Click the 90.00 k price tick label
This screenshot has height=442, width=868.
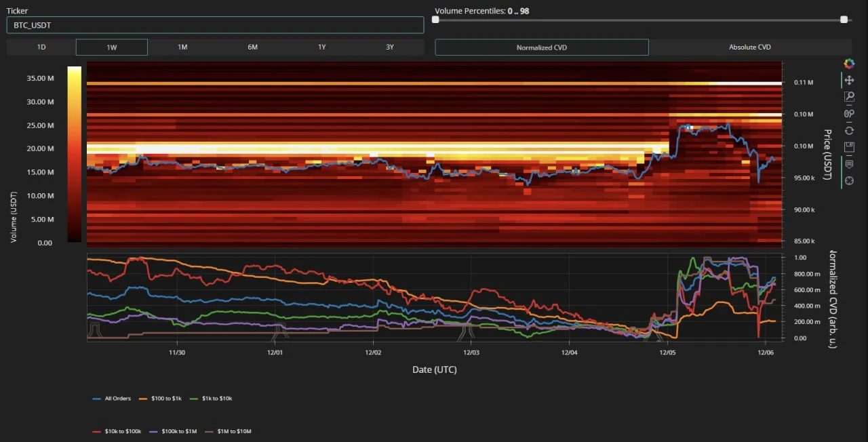pyautogui.click(x=804, y=209)
